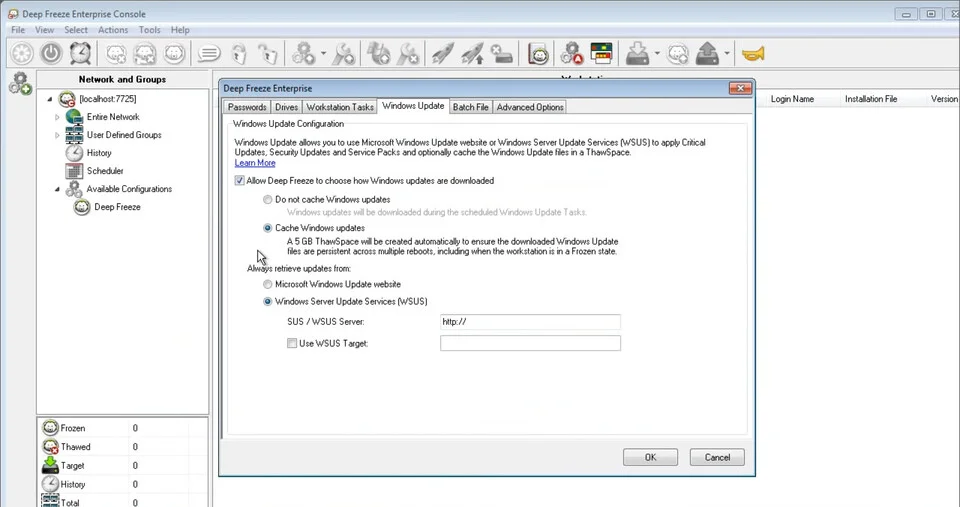Open the Tools menu
This screenshot has height=507, width=960.
point(149,29)
